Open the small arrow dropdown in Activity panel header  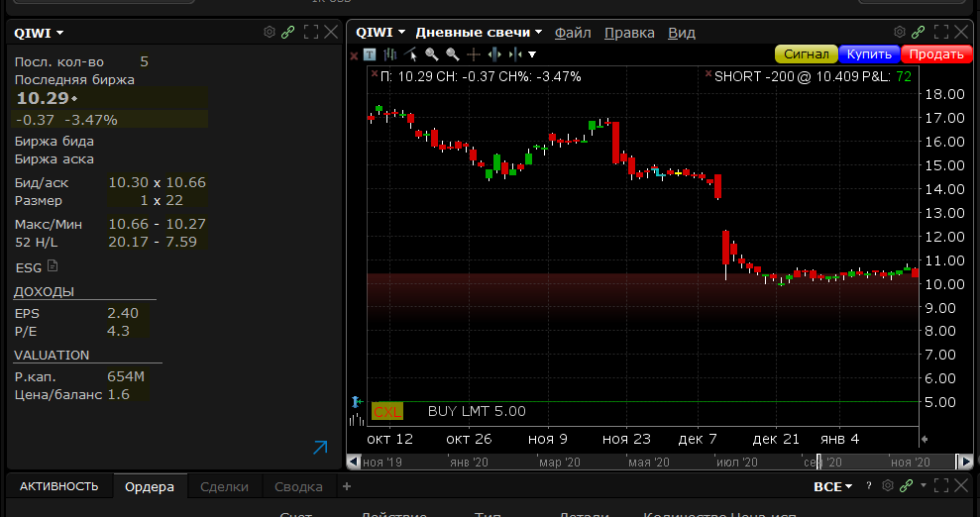point(924,485)
